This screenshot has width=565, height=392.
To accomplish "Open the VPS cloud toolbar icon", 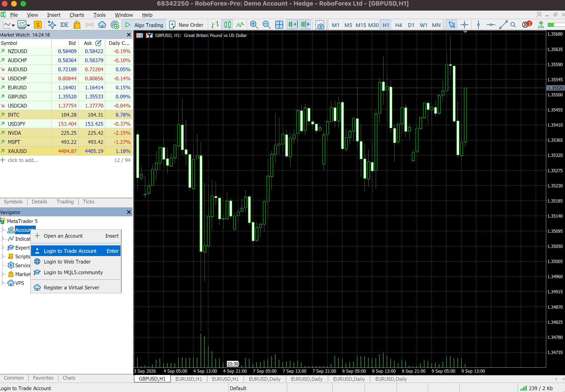I will tap(102, 25).
